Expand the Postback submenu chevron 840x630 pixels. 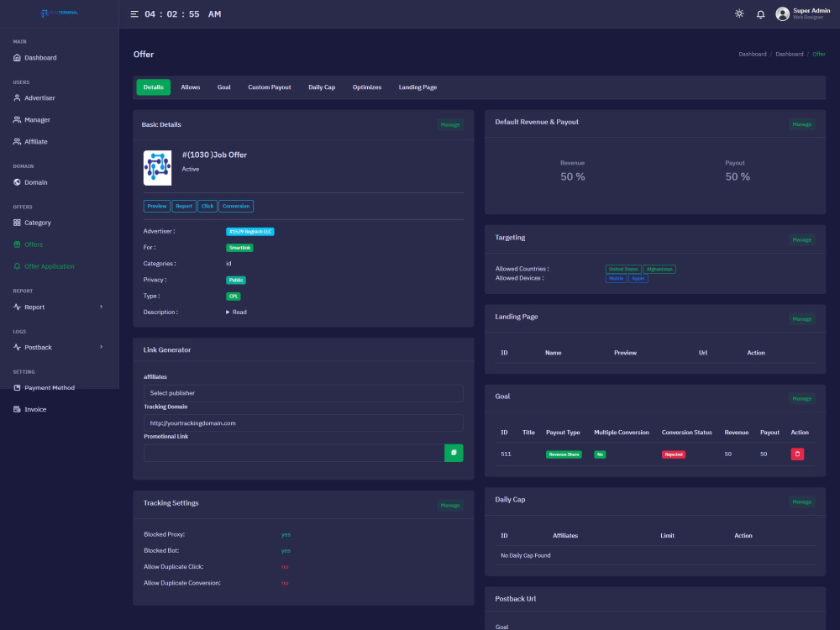point(102,347)
